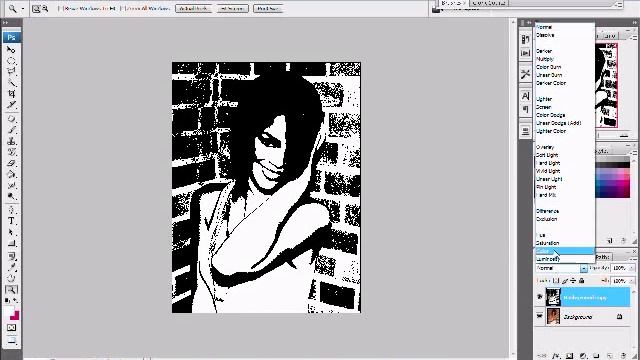The image size is (640, 360).
Task: Select the Healing Brush tool
Action: (x=11, y=119)
